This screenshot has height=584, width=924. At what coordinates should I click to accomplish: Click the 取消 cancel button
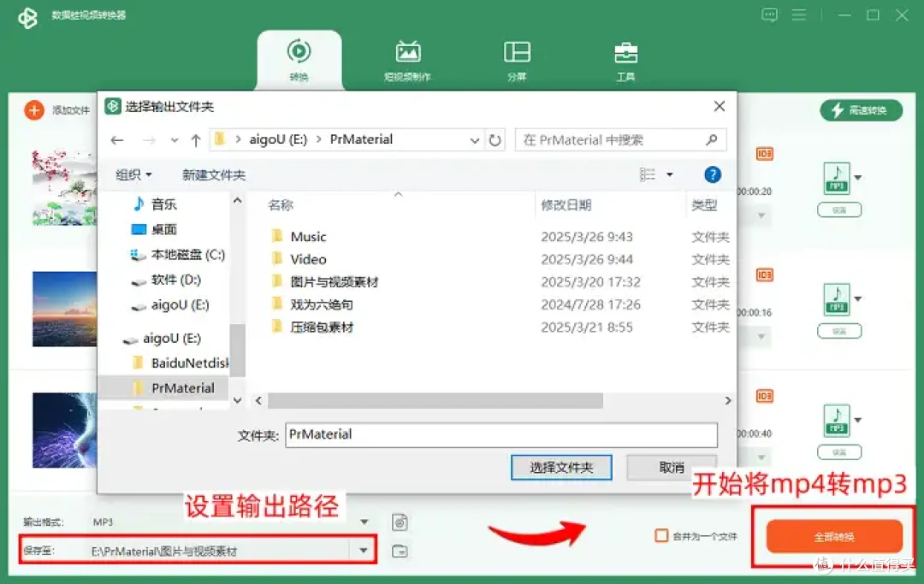pos(672,468)
